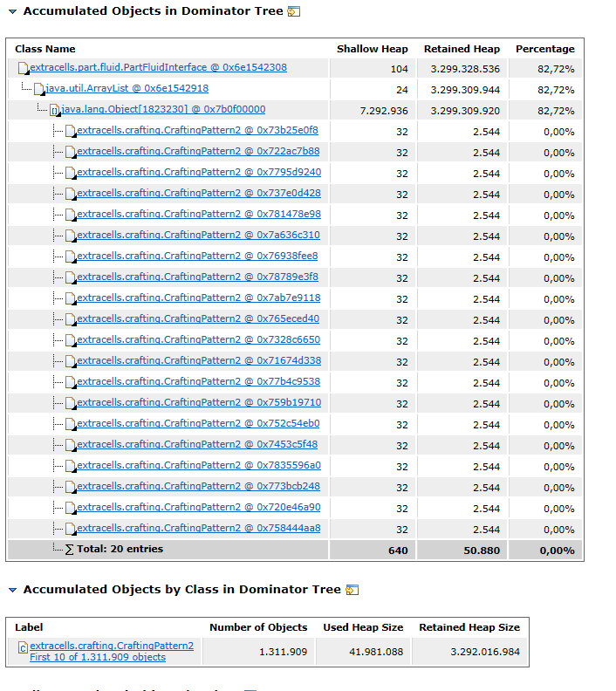Click the class icon beside extracells.crafting.CraftingPattern2 label
Viewport: 616px width, 691px height.
[x=24, y=647]
